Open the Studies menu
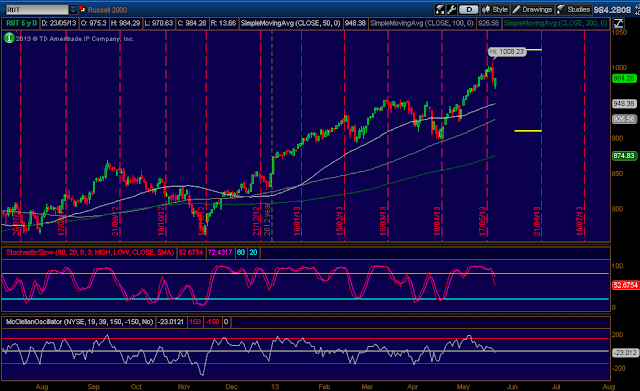The image size is (640, 391). (x=573, y=9)
